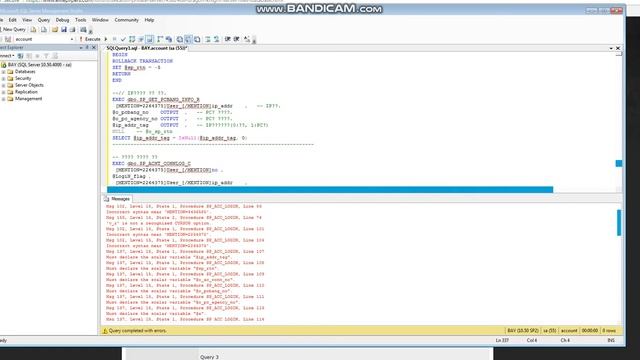Open the Edit menu
The image size is (640, 360).
point(13,20)
